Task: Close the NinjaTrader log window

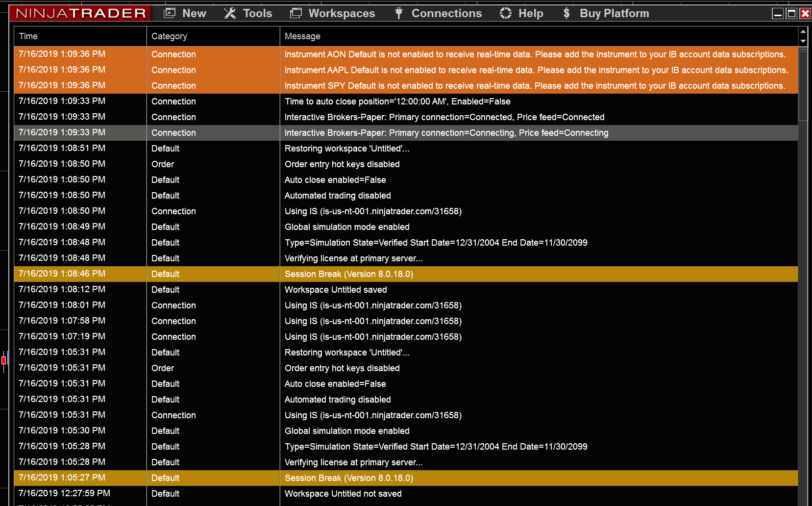Action: 805,14
